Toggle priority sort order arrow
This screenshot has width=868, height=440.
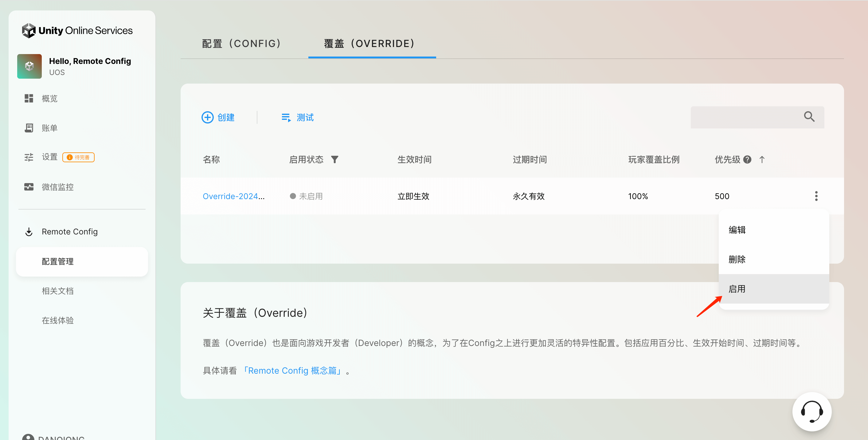(762, 159)
